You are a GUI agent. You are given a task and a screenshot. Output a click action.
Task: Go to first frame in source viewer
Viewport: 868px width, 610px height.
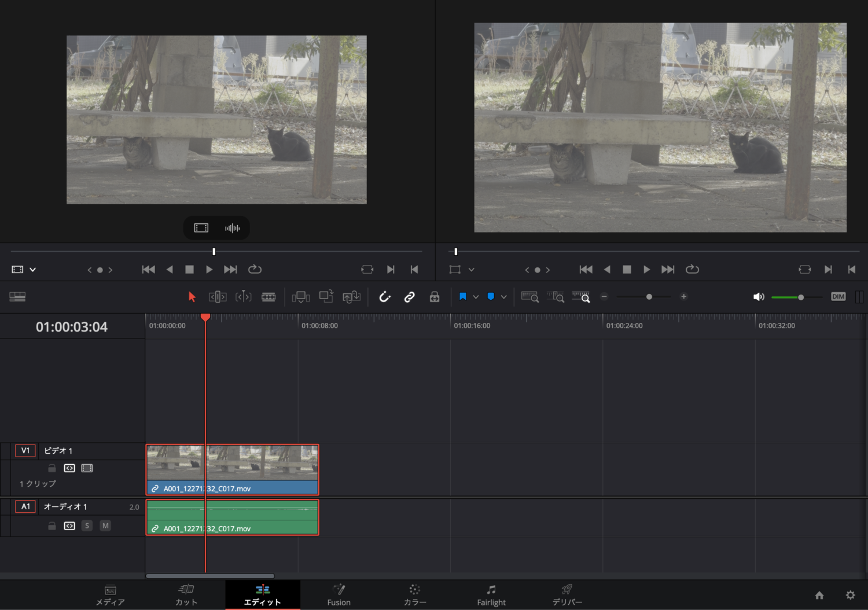[149, 270]
